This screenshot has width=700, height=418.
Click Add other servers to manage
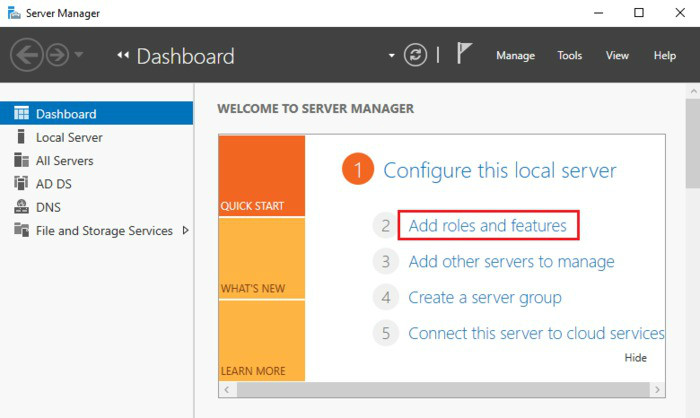[x=511, y=262]
